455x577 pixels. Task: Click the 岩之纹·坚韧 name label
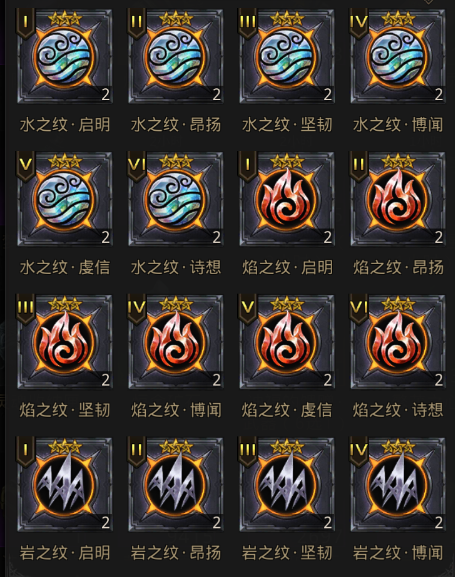pyautogui.click(x=287, y=553)
